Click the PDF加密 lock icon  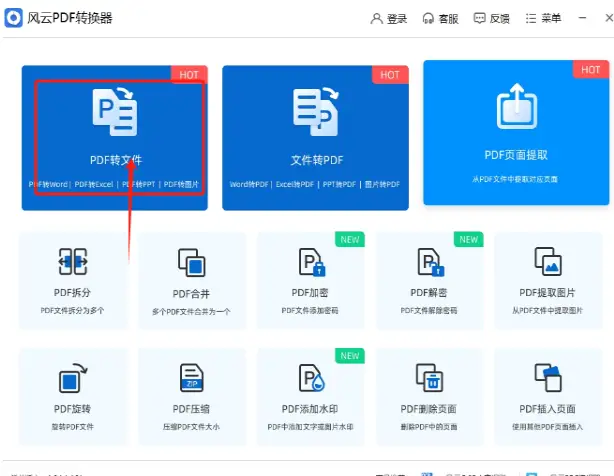point(312,262)
